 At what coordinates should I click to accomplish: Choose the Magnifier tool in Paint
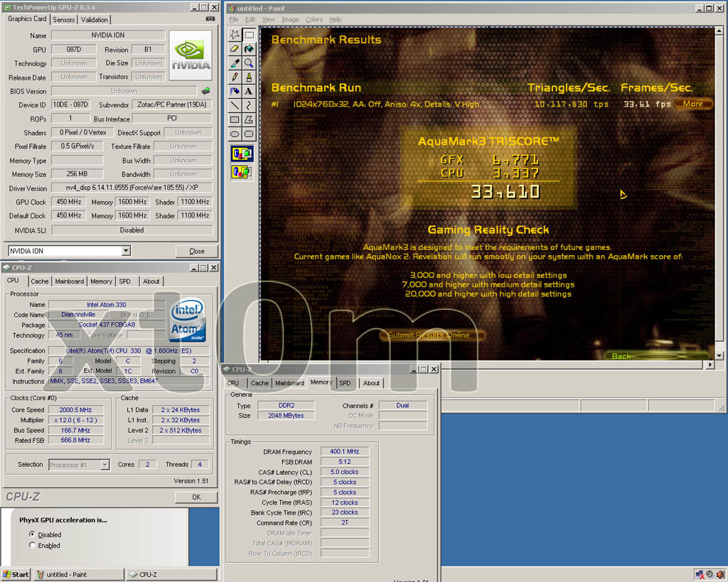pyautogui.click(x=250, y=63)
